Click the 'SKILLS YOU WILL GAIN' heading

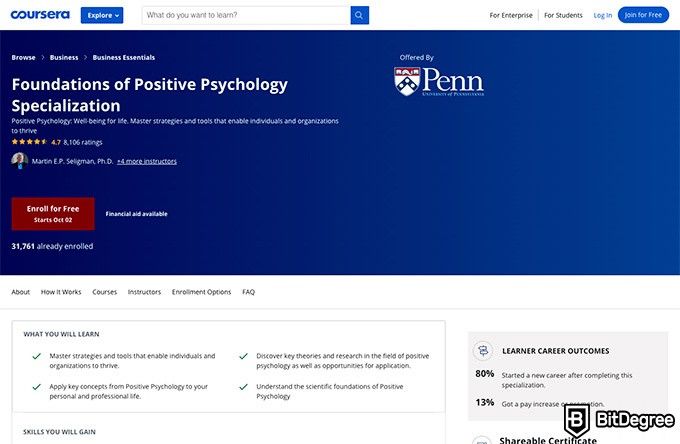pyautogui.click(x=59, y=432)
